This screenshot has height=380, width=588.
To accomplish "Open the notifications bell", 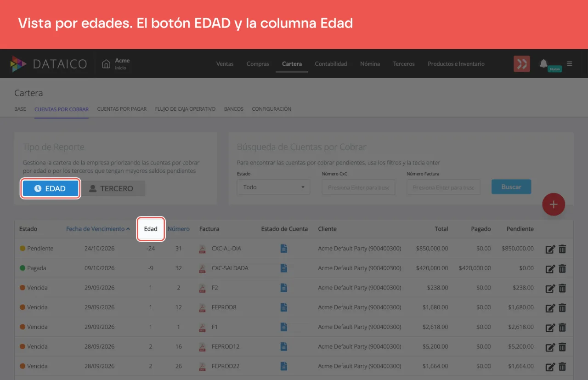I will point(544,63).
